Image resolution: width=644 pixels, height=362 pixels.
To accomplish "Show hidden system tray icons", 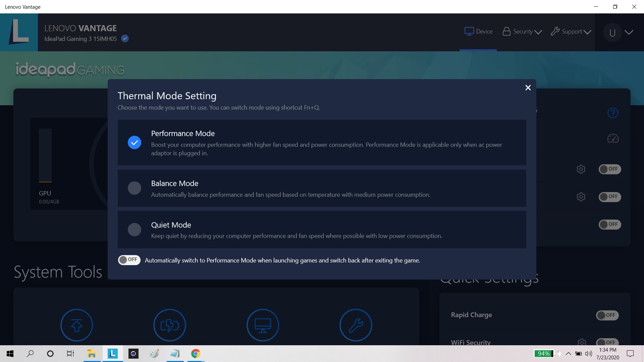I will 569,354.
